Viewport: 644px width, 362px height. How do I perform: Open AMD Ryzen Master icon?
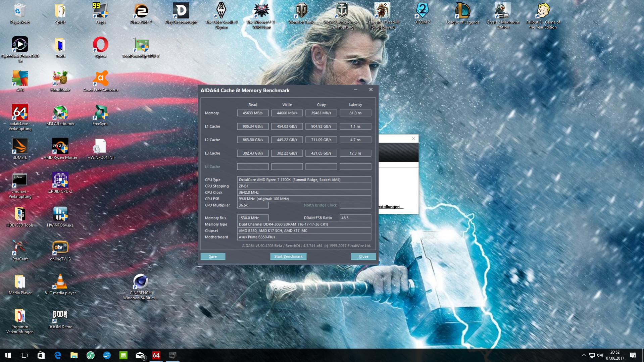pyautogui.click(x=60, y=149)
